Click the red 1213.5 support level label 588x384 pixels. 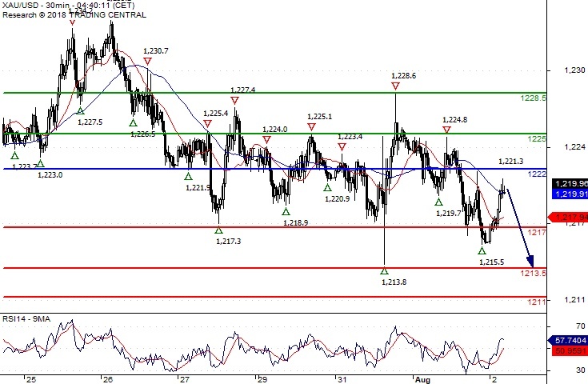[x=534, y=273]
